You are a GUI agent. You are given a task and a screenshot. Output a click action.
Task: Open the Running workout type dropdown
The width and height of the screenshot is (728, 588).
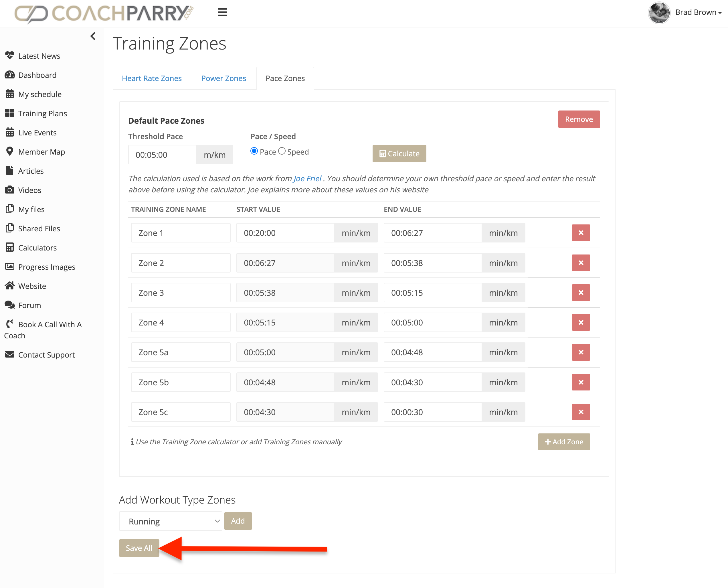(170, 521)
